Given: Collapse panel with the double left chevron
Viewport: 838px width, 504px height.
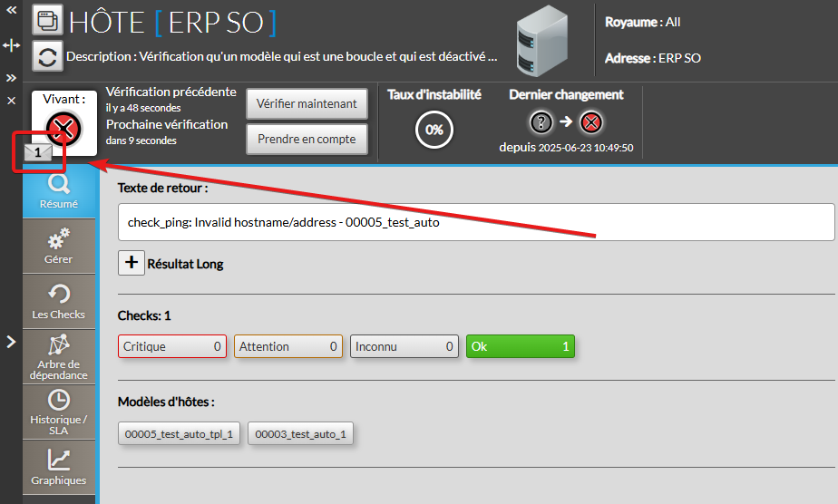Looking at the screenshot, I should [12, 8].
